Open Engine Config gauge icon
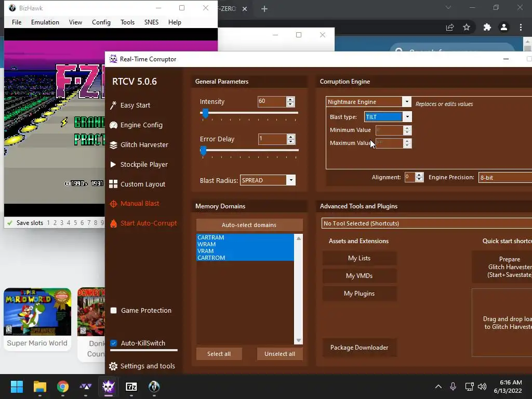532x399 pixels. 113,125
